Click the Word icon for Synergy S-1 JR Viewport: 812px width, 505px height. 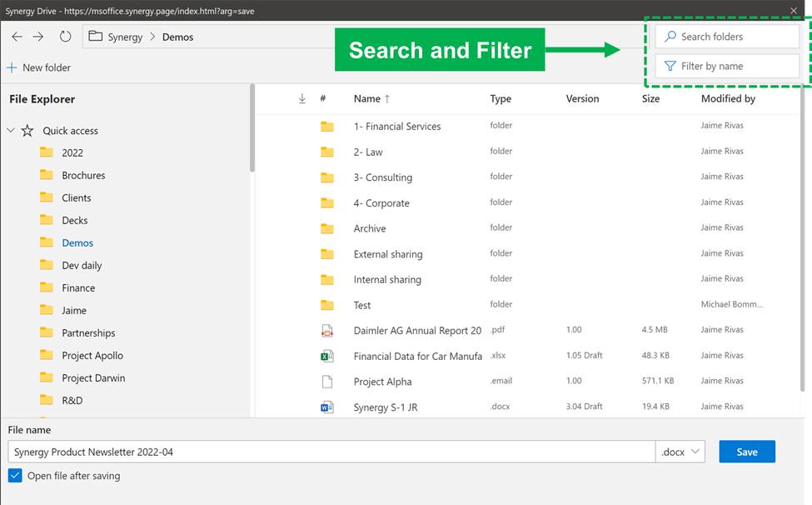[x=326, y=407]
